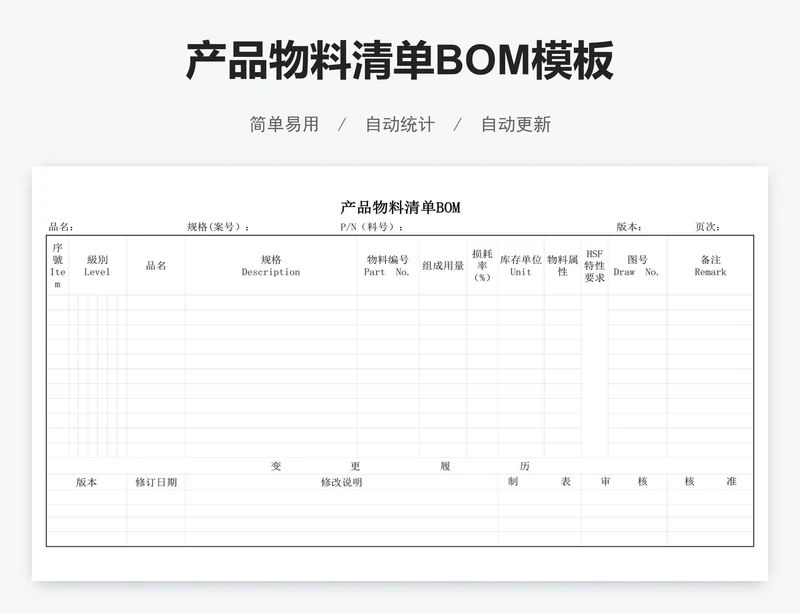Click the 页次: field label
The width and height of the screenshot is (800, 613).
pos(708,227)
